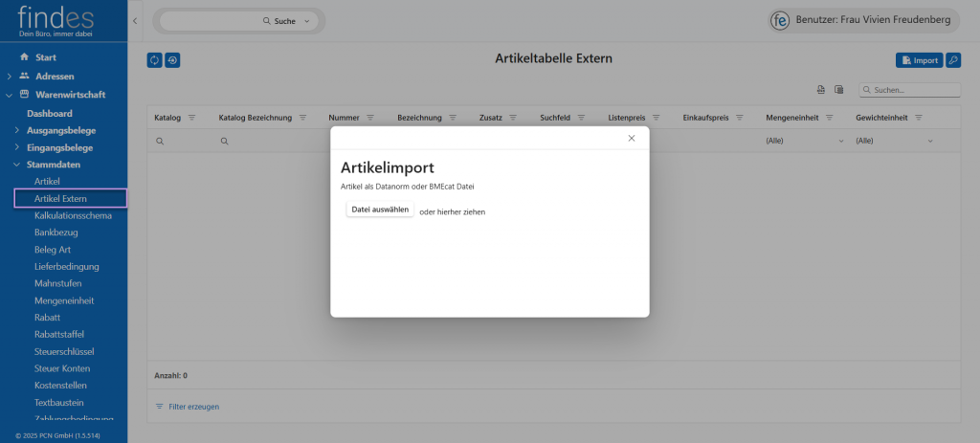Viewport: 980px width, 443px height.
Task: Click the refresh icon above the table
Action: pyautogui.click(x=154, y=60)
